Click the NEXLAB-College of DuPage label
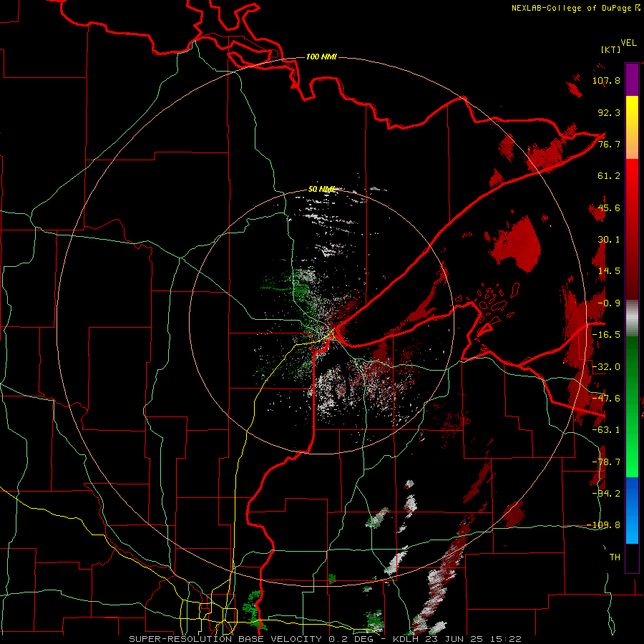This screenshot has width=644, height=644. pos(571,8)
